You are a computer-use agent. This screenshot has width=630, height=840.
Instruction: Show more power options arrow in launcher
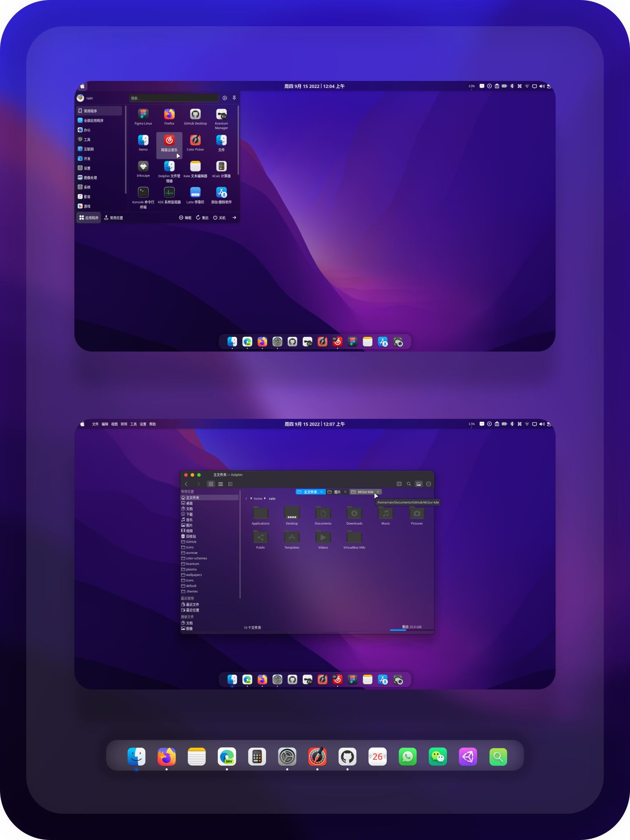(x=234, y=217)
